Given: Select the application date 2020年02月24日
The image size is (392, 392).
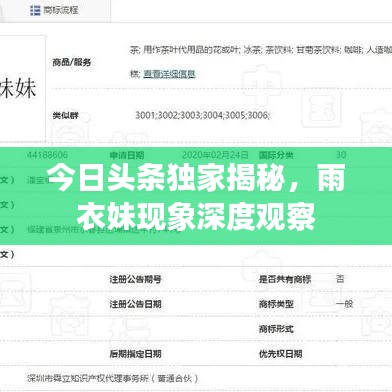Looking at the screenshot, I should pyautogui.click(x=215, y=155).
